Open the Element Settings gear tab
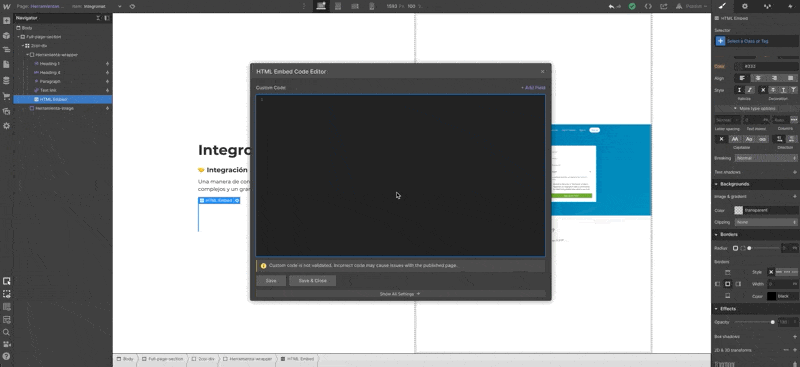 (x=744, y=6)
